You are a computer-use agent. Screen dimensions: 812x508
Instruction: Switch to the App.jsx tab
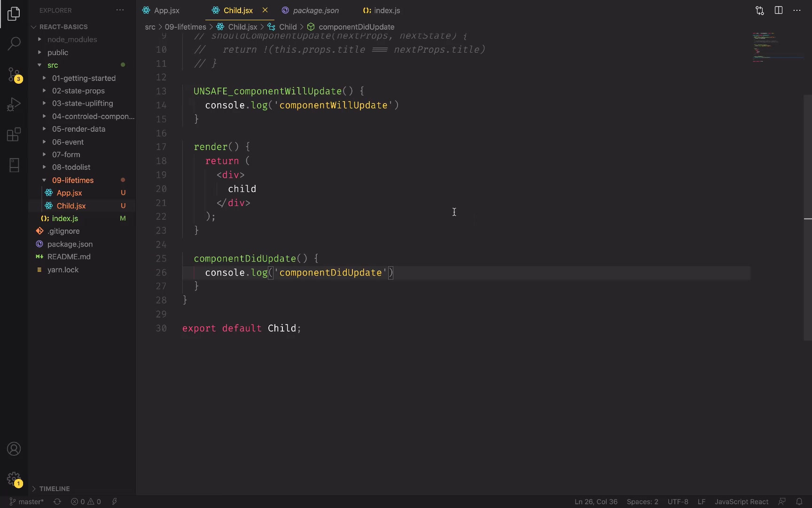click(167, 10)
